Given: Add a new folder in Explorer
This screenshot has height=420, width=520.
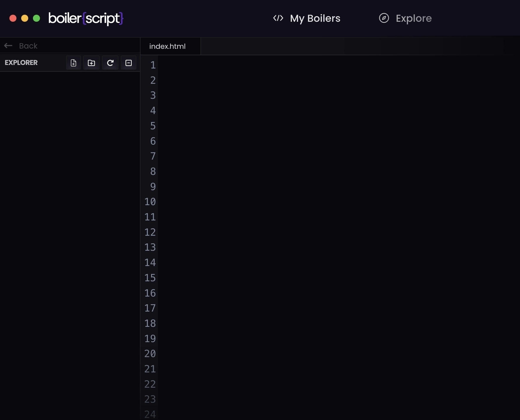Looking at the screenshot, I should click(91, 63).
